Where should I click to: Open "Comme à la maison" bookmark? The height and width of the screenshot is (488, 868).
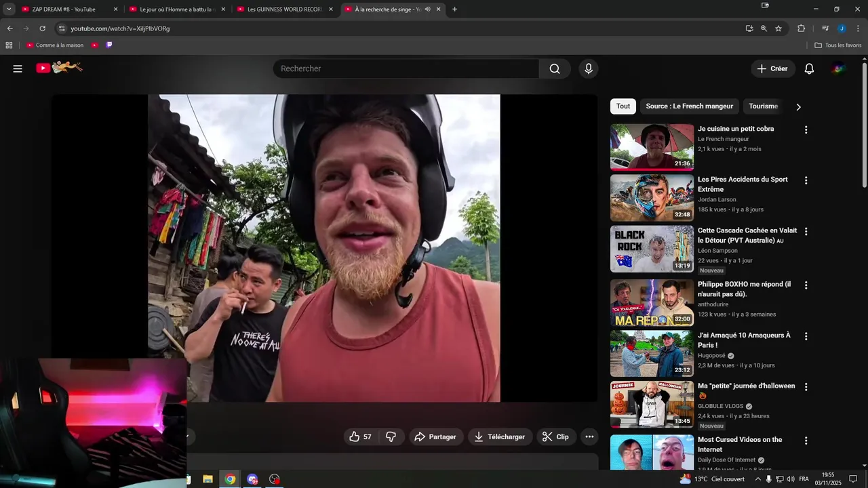pyautogui.click(x=55, y=45)
